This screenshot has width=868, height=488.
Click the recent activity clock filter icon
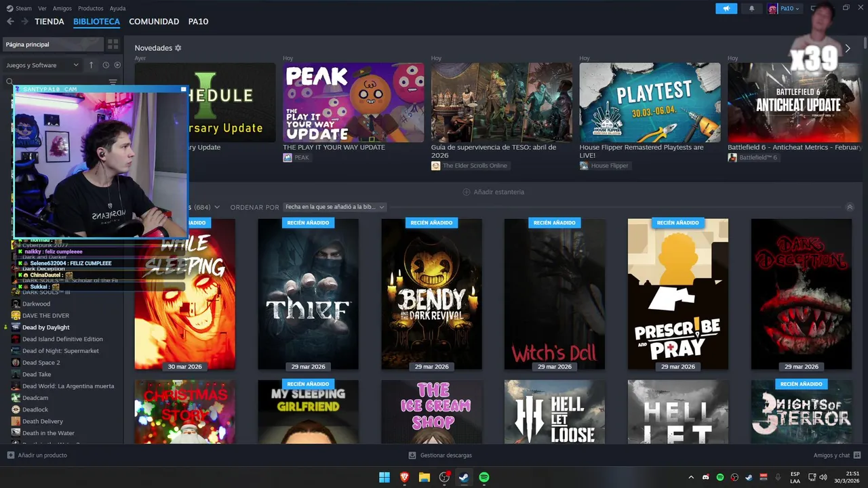point(106,65)
